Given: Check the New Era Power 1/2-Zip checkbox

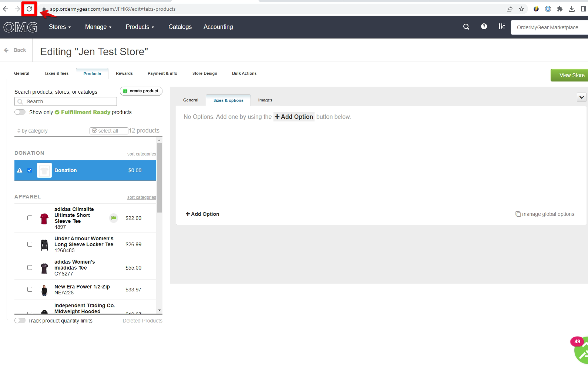Looking at the screenshot, I should [x=30, y=290].
